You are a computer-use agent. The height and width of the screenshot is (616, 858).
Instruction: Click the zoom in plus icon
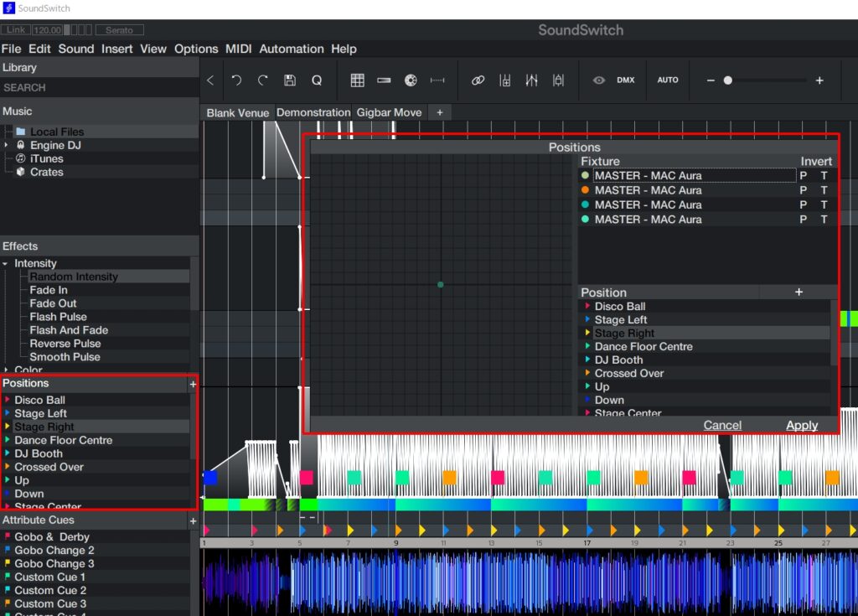point(819,80)
